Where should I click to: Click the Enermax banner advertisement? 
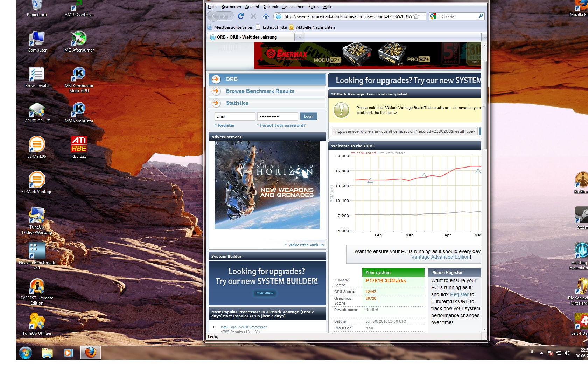367,55
